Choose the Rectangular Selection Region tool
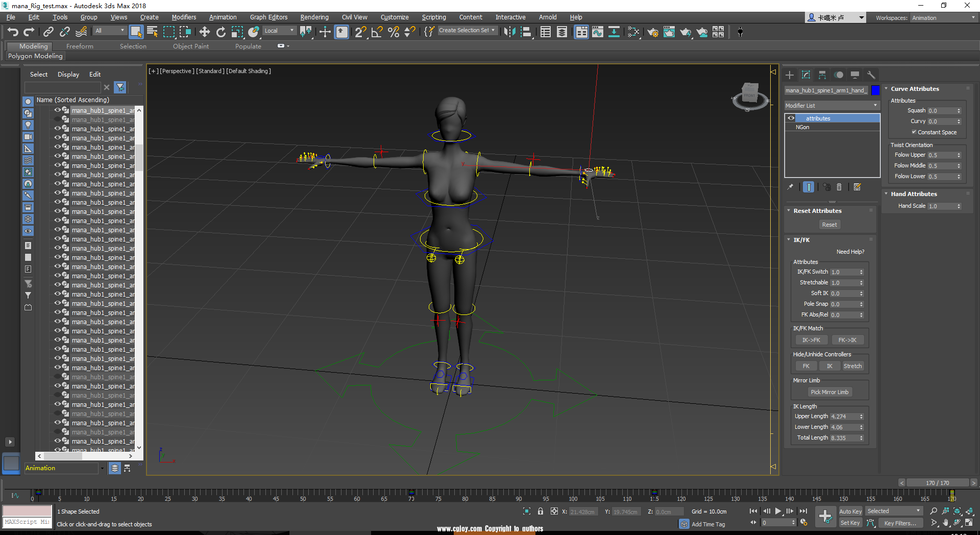980x535 pixels. [x=168, y=32]
